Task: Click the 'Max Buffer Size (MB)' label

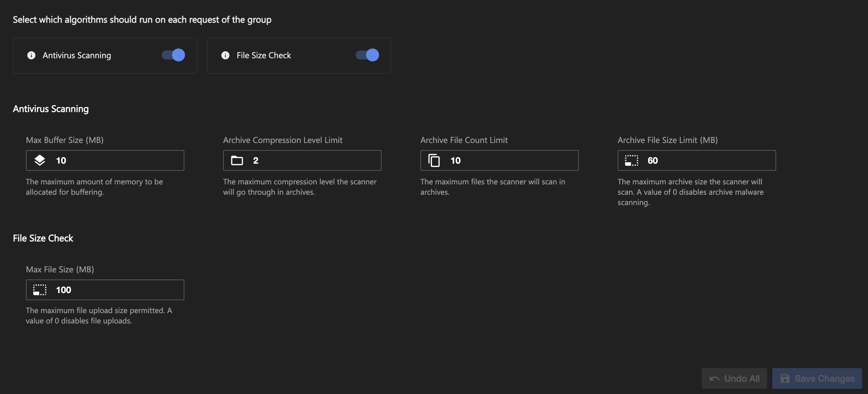Action: coord(65,140)
